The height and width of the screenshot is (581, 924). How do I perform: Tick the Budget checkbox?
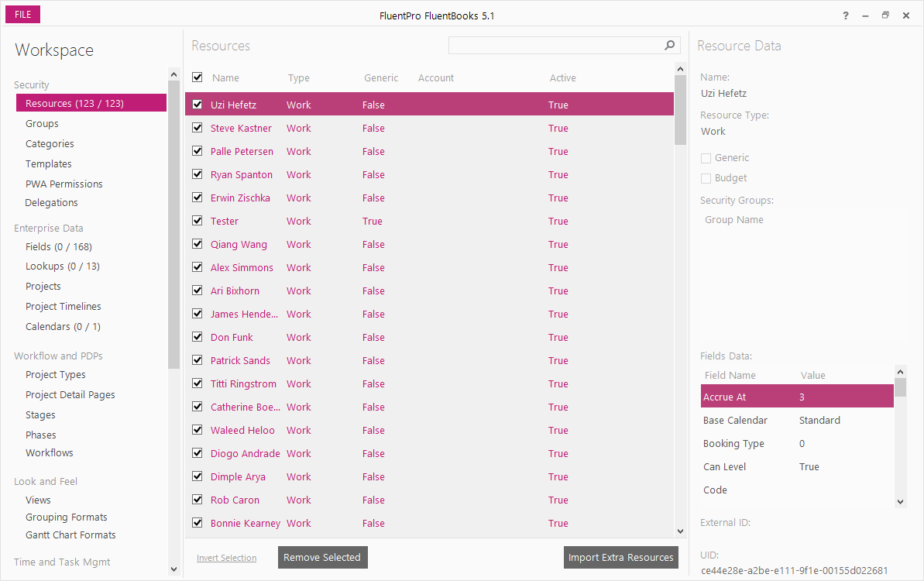click(x=706, y=178)
